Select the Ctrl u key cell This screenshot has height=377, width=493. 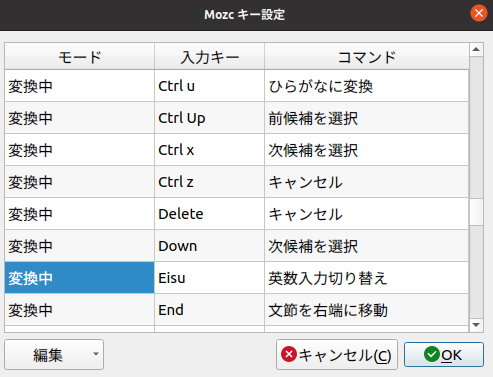click(209, 86)
